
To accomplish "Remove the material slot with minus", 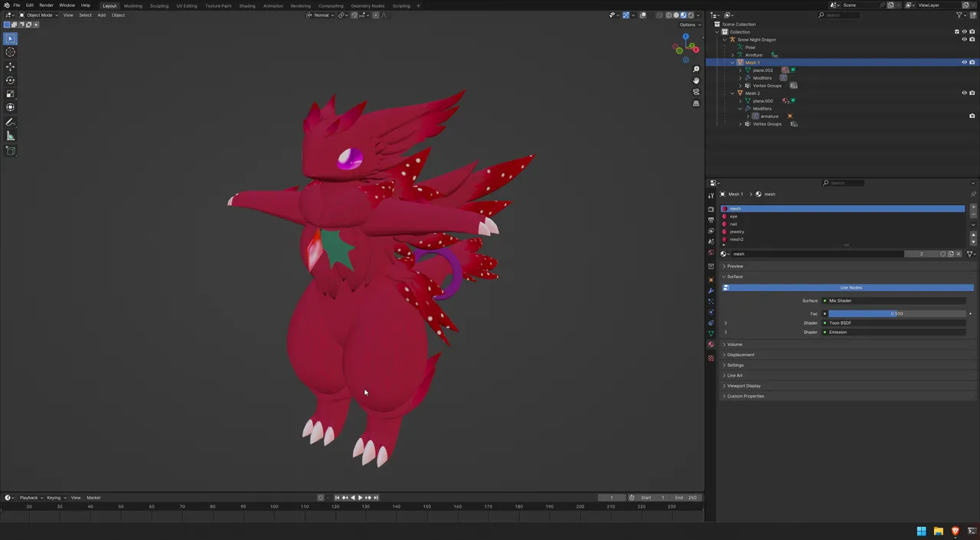I will click(973, 215).
